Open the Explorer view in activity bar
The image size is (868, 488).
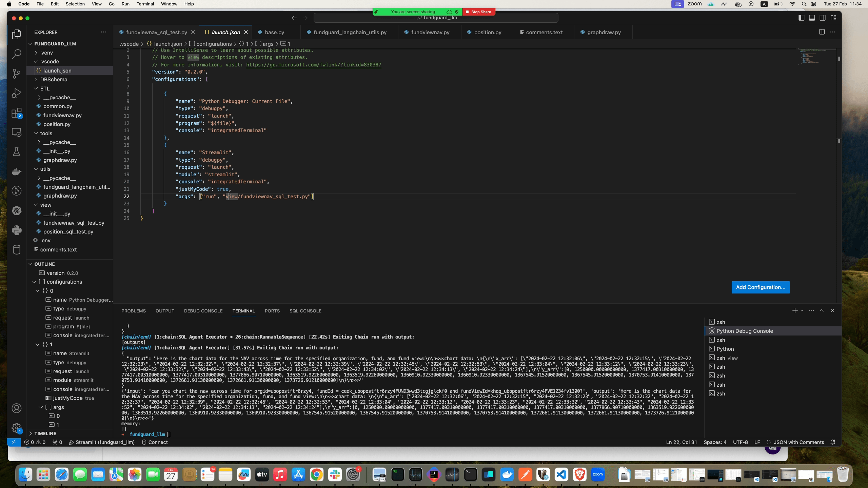[x=16, y=34]
